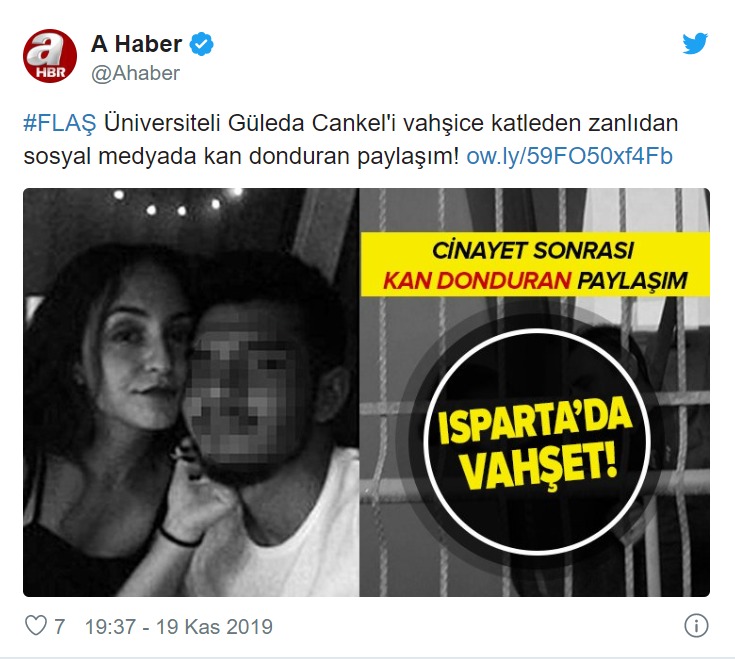Screen dimensions: 735x659
Task: Open the A Haber display name
Action: click(x=136, y=44)
